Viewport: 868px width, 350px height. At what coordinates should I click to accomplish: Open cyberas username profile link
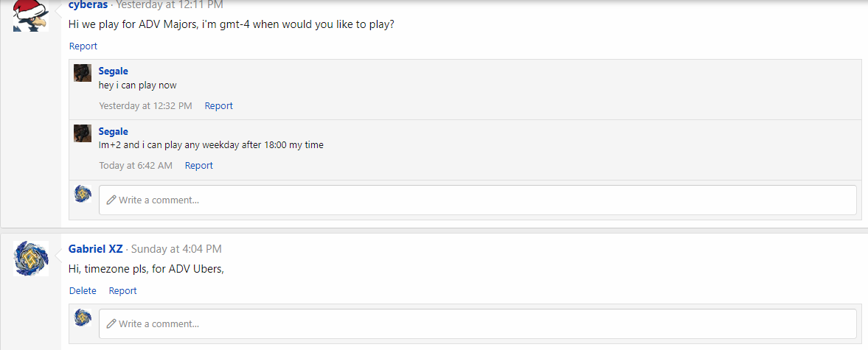(x=88, y=5)
